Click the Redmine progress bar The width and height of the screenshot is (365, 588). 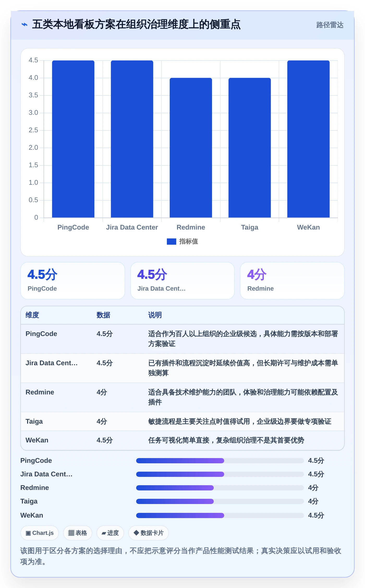point(220,488)
